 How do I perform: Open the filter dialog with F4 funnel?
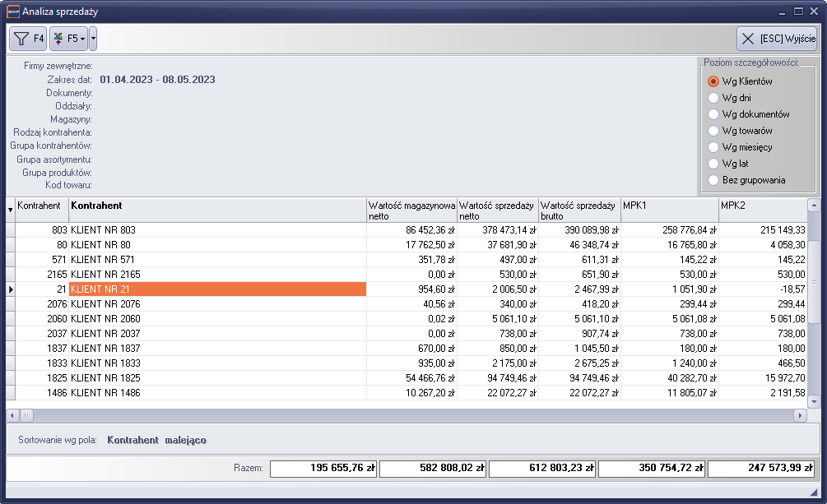tap(28, 39)
